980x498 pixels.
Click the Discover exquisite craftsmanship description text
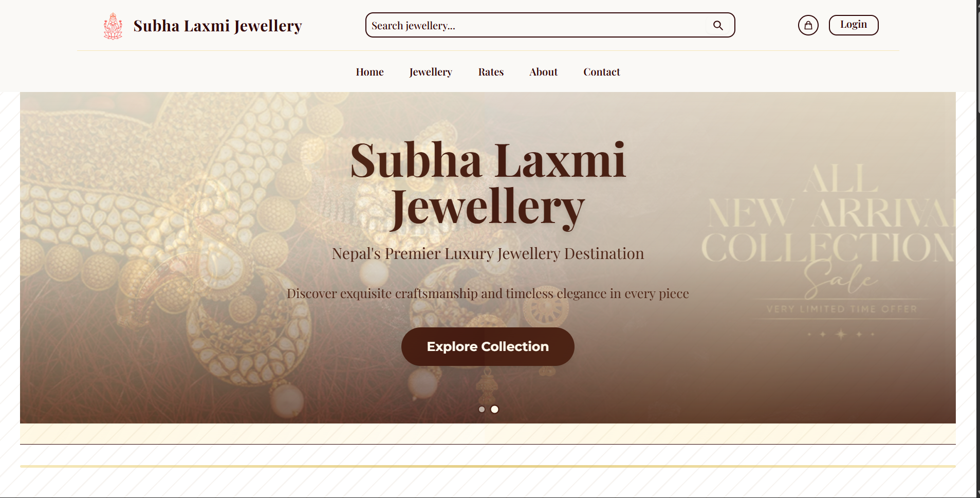pyautogui.click(x=488, y=293)
